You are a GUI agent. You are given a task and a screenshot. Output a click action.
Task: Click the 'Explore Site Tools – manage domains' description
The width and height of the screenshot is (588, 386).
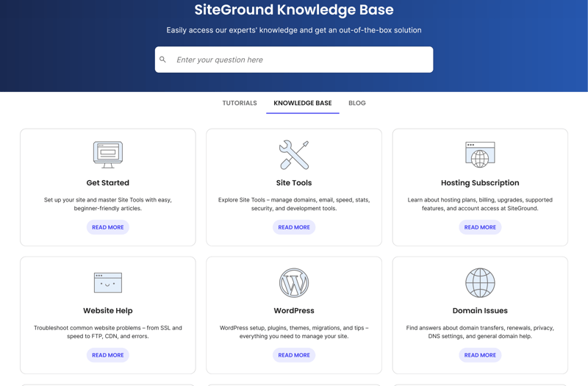pyautogui.click(x=294, y=204)
